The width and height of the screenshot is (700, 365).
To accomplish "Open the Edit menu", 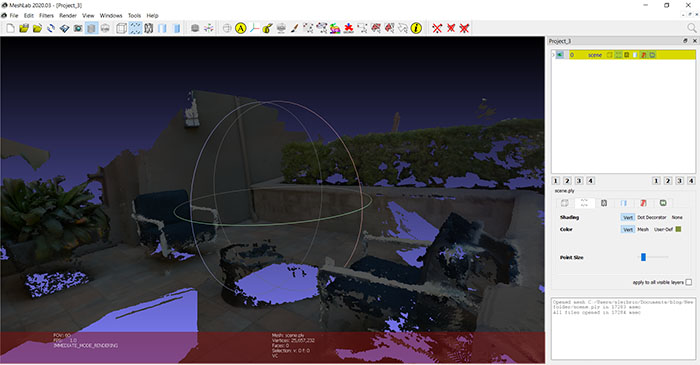I will coord(29,15).
